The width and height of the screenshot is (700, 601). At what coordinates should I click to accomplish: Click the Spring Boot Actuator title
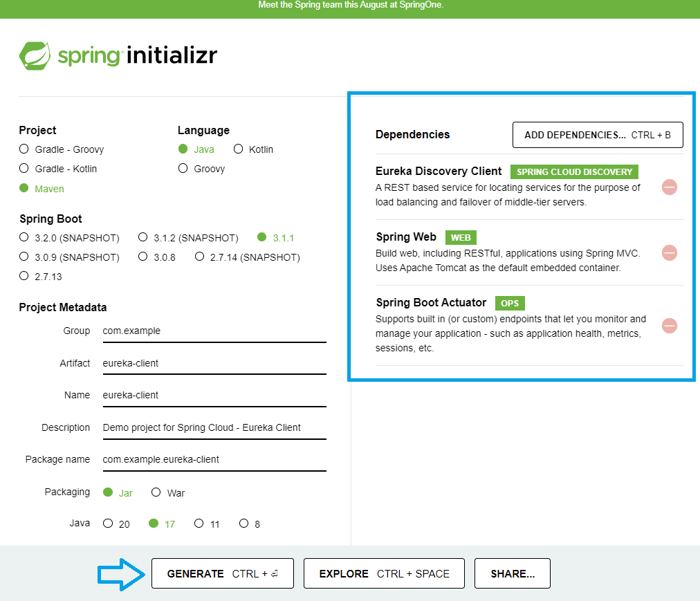[x=431, y=303]
